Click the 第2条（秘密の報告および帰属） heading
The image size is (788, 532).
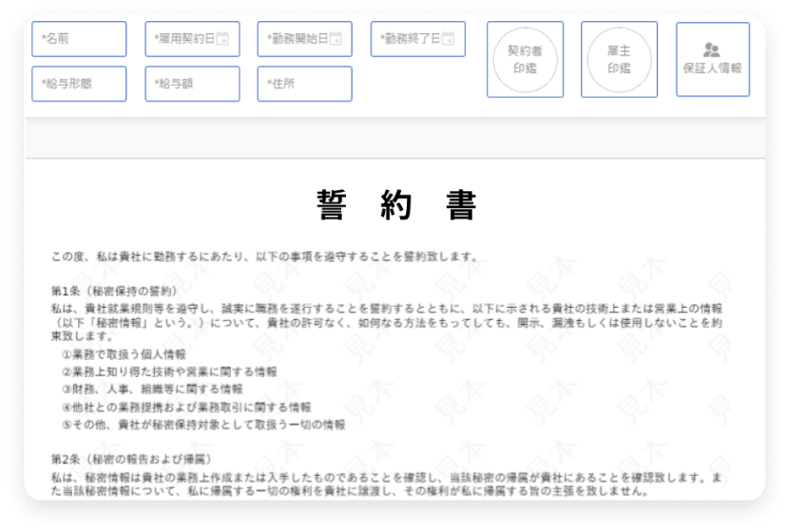pyautogui.click(x=131, y=459)
